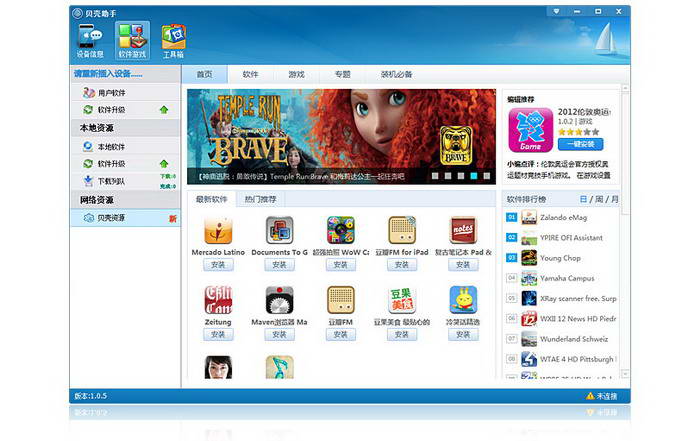Click the 一键安装 one-click install button

point(580,144)
